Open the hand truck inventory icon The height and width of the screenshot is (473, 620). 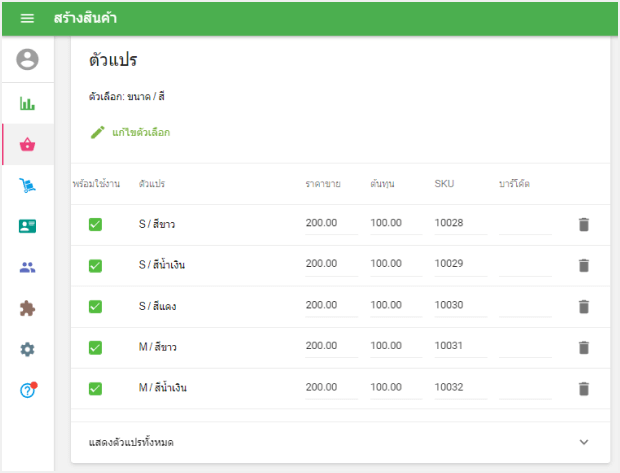tap(27, 185)
